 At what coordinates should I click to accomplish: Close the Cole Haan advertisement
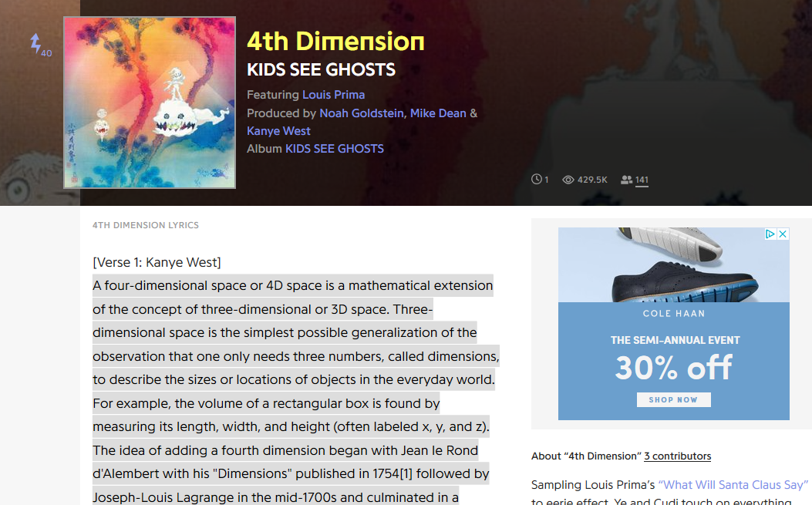783,234
